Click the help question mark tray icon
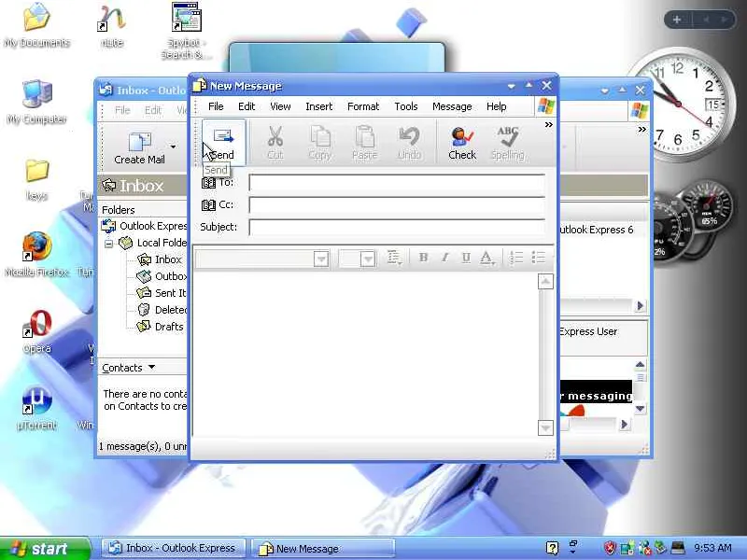The image size is (747, 560). pyautogui.click(x=552, y=548)
